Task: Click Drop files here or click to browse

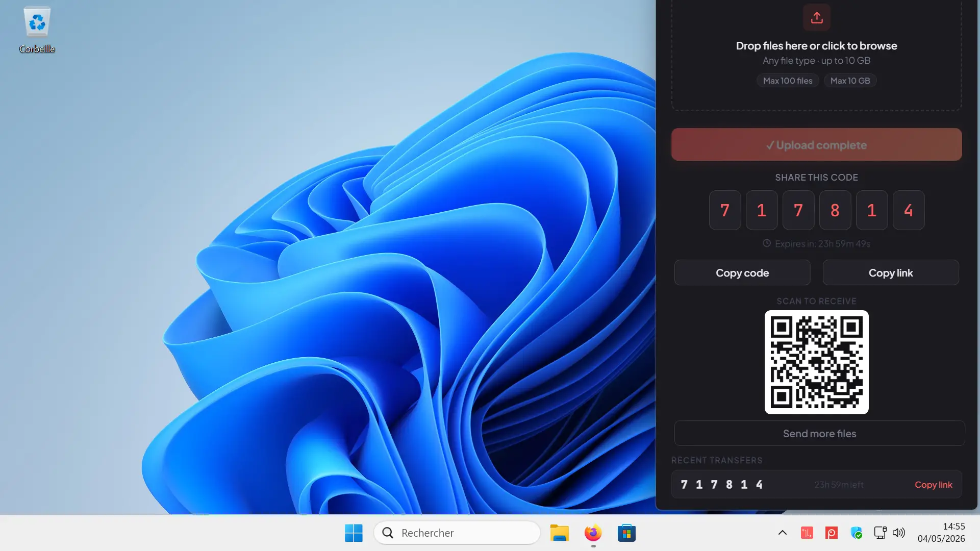Action: 816,46
